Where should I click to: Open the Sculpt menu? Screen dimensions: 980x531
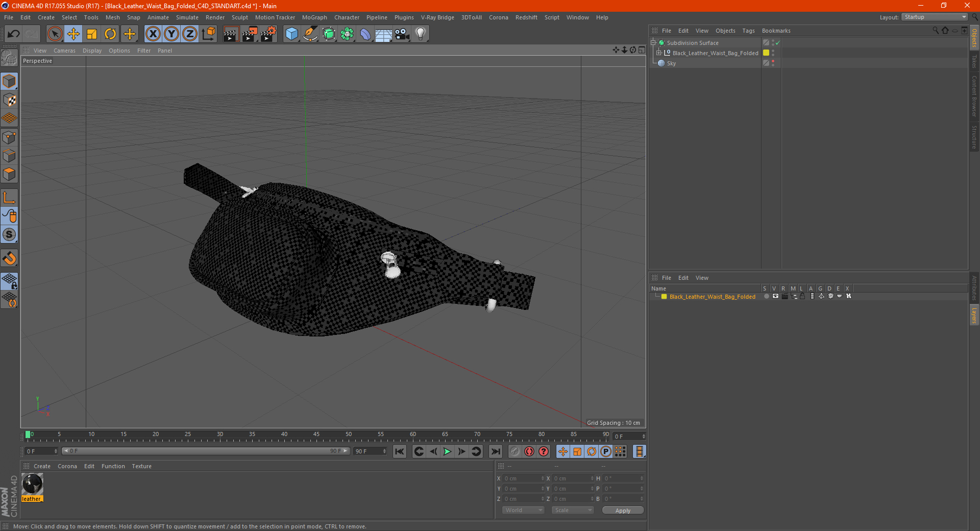239,17
